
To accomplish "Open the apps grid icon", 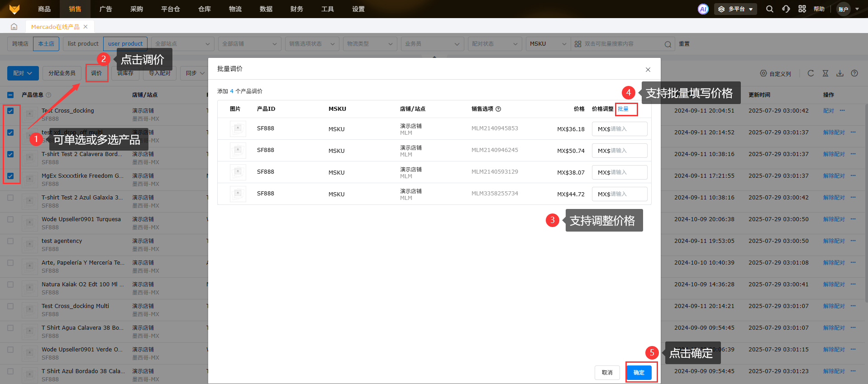I will coord(802,9).
